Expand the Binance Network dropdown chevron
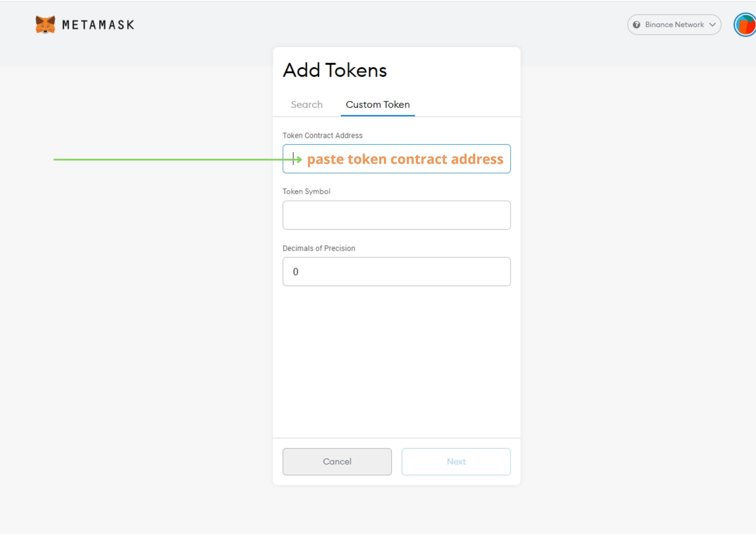Image resolution: width=756 pixels, height=534 pixels. (x=712, y=25)
